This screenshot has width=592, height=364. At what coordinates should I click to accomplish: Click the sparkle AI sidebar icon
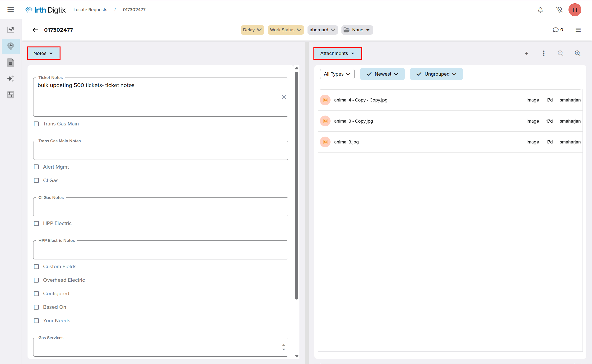point(11,78)
